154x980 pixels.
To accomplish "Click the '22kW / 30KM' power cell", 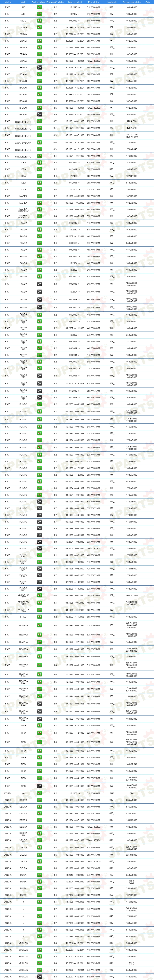I will [x=94, y=128].
